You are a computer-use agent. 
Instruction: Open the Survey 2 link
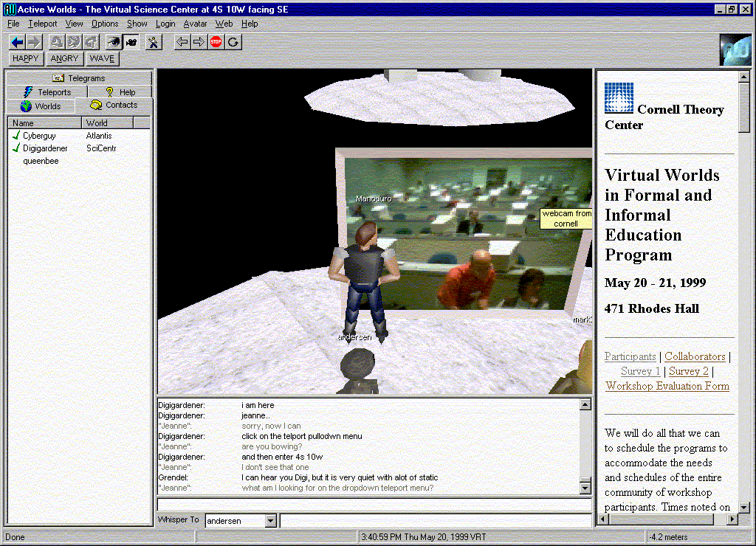(689, 371)
